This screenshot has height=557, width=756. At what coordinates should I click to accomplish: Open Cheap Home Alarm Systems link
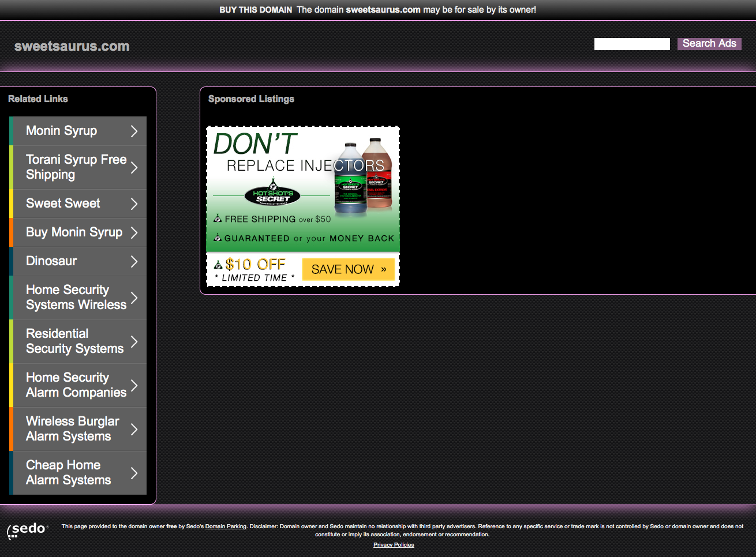click(x=68, y=473)
